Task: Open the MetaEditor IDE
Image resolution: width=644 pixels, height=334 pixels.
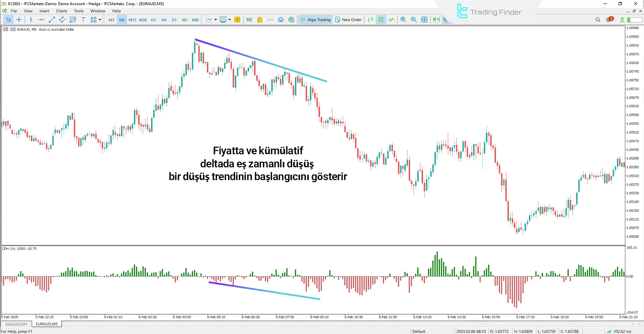Action: [249, 20]
